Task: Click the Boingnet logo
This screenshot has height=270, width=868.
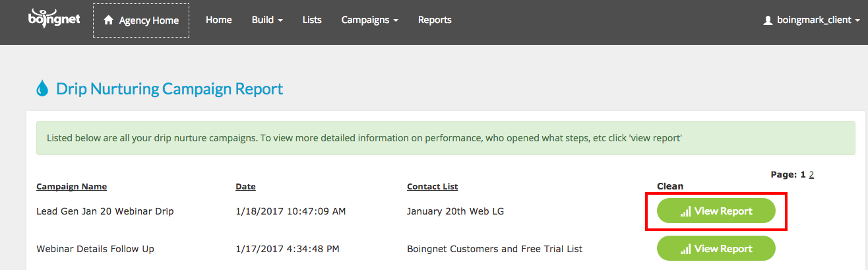Action: pyautogui.click(x=54, y=18)
